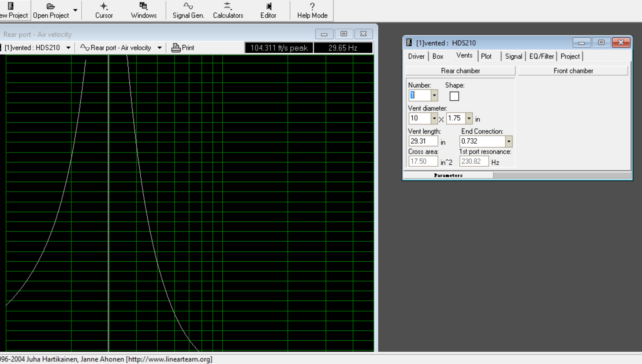This screenshot has width=642, height=364.
Task: Open the Windows toolbar menu
Action: click(x=144, y=10)
